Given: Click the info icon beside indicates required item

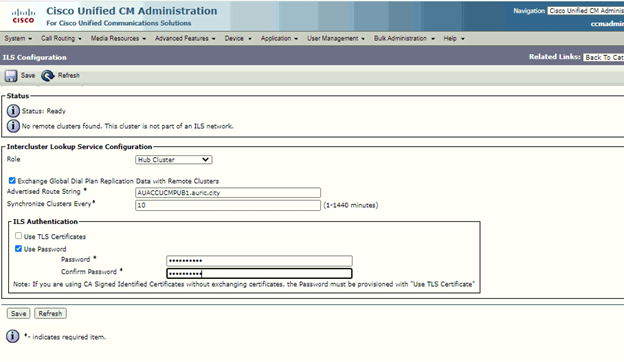Looking at the screenshot, I should coord(12,336).
